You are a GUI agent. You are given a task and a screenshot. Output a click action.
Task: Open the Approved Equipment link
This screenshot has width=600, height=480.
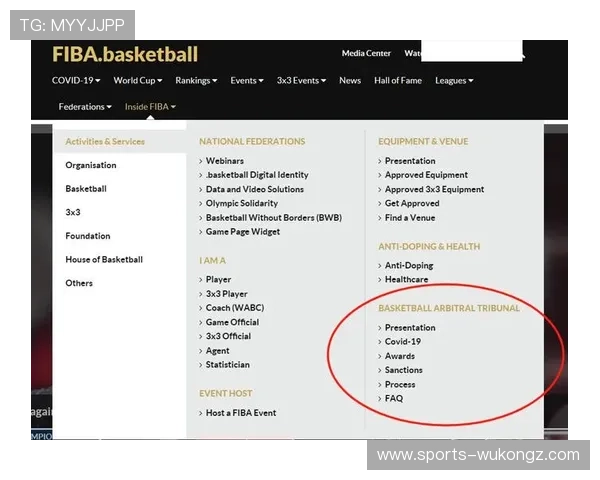[426, 175]
